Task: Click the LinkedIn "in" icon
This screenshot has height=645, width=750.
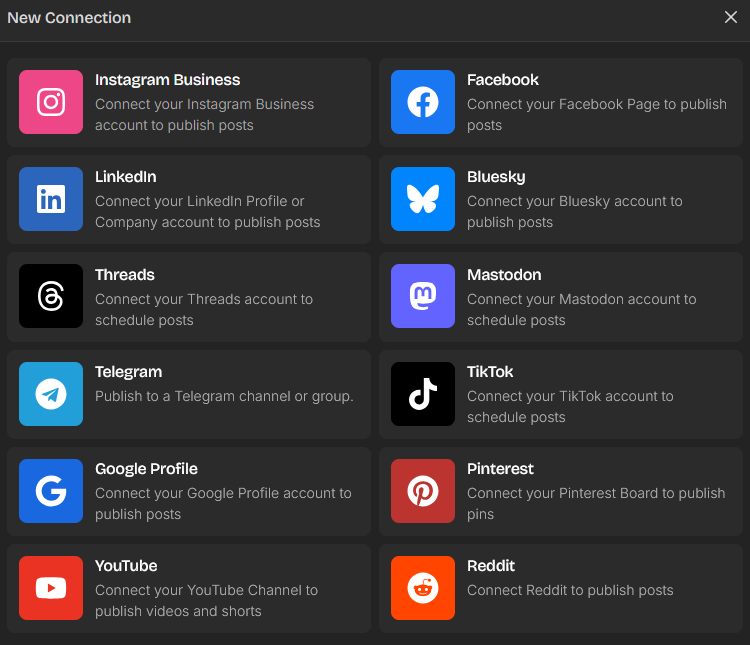Action: point(51,199)
